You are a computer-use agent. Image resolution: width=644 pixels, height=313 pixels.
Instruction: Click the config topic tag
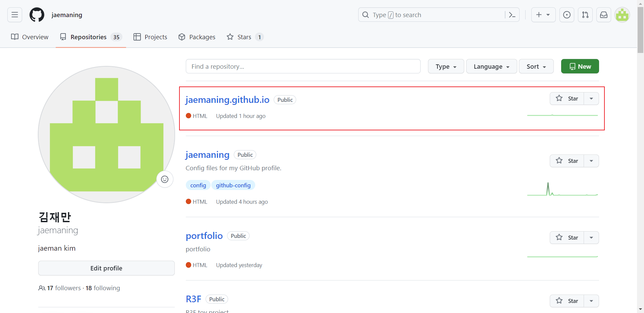click(198, 185)
